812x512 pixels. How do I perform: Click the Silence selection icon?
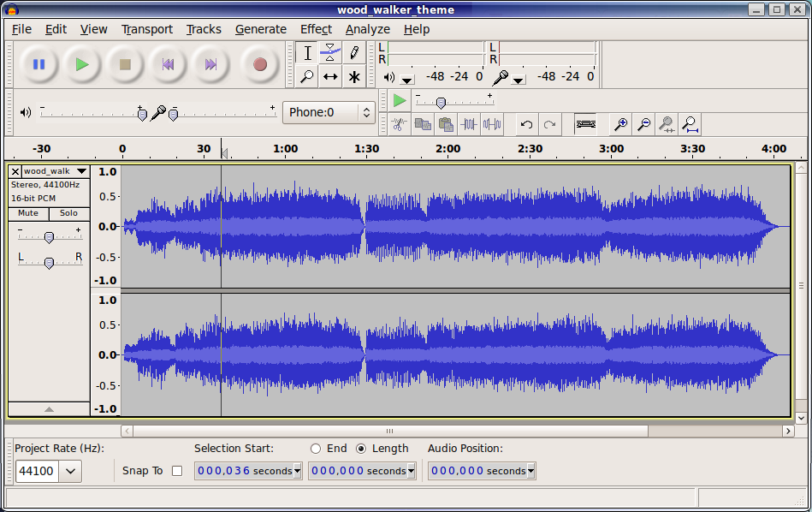coord(492,124)
